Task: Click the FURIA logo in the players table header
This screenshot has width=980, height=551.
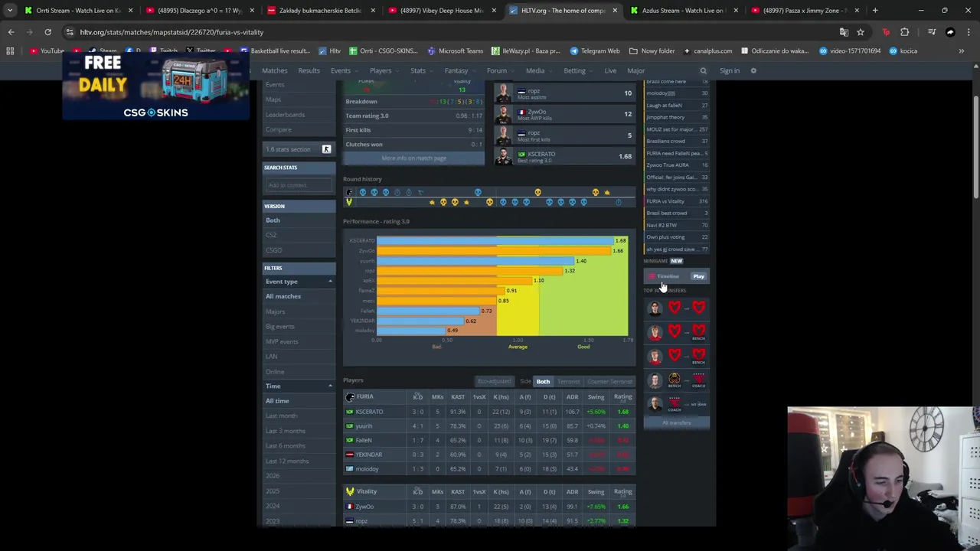Action: tap(350, 396)
